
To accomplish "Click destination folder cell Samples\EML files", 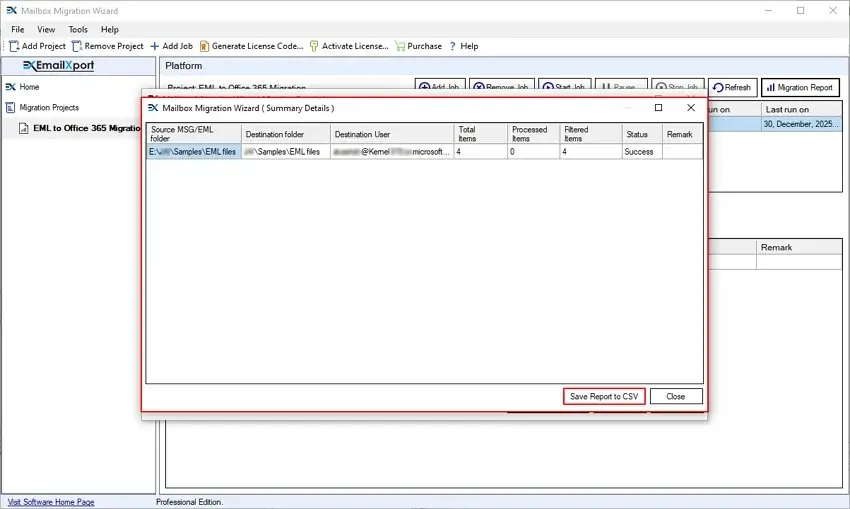I will (x=286, y=152).
